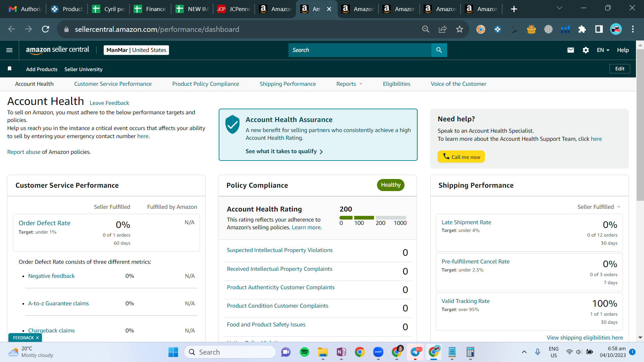Open the browser tab search chevron
Screen dimensions: 644x362
click(x=559, y=8)
